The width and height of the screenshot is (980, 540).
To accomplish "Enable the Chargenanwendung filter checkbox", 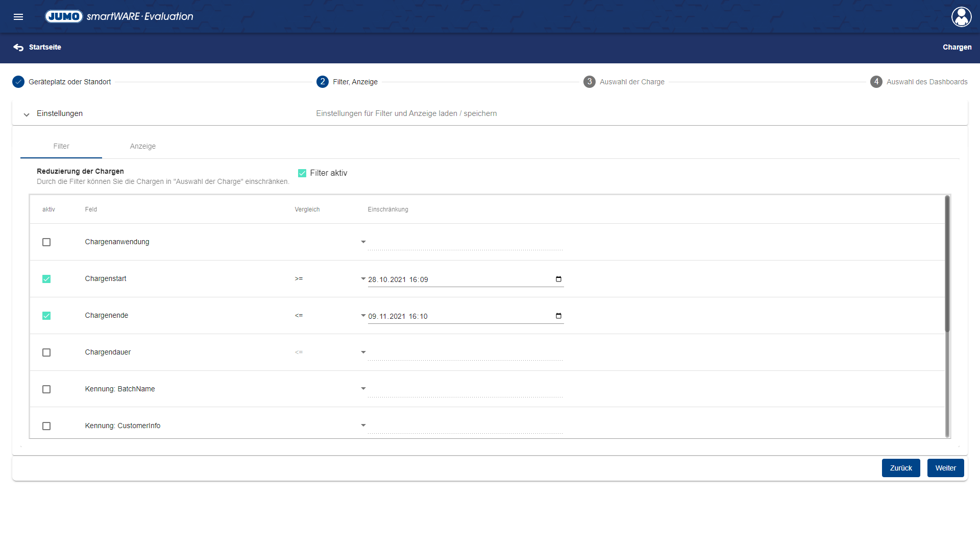I will [x=46, y=242].
